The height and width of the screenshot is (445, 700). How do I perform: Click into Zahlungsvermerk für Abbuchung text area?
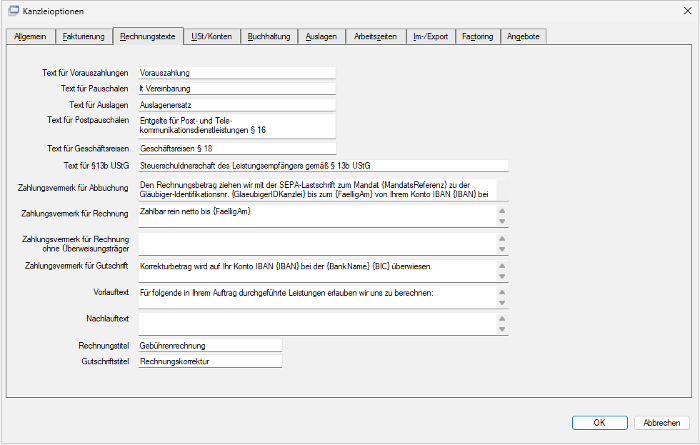tap(317, 190)
